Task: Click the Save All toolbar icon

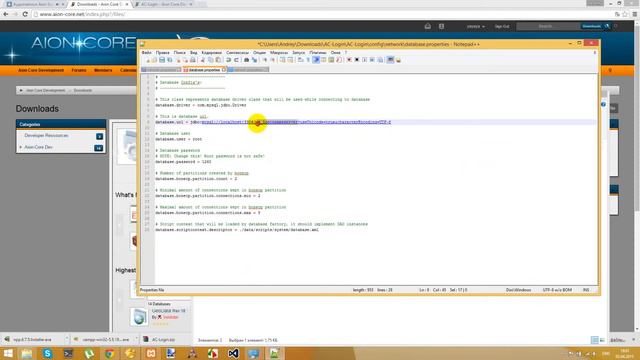Action: (x=170, y=60)
